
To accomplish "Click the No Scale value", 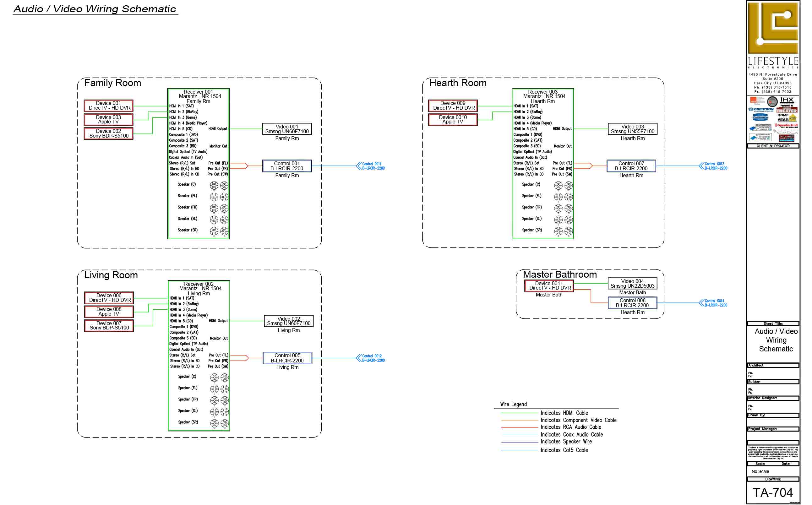I will tap(760, 472).
